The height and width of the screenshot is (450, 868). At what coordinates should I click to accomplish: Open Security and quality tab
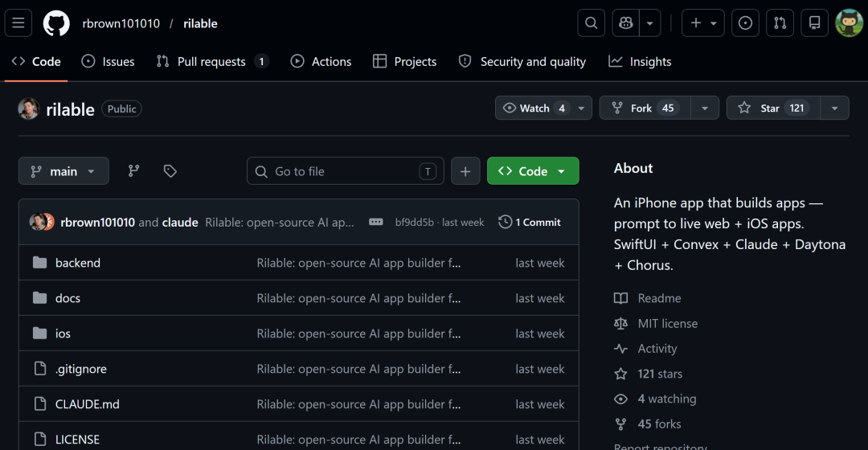522,61
